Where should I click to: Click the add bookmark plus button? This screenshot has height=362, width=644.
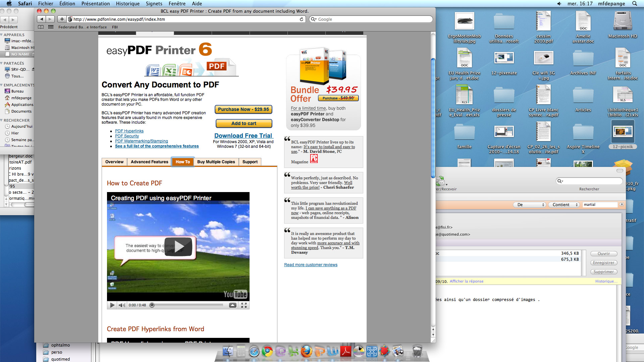coord(62,19)
